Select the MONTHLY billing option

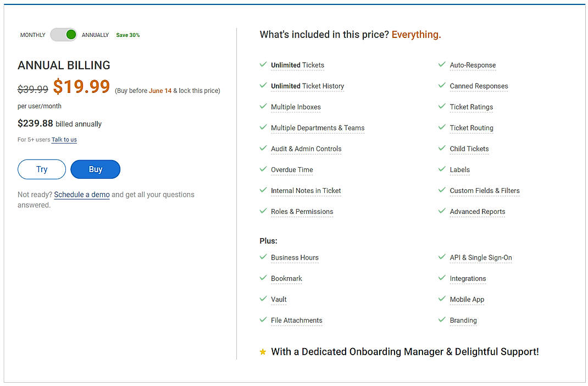[32, 35]
